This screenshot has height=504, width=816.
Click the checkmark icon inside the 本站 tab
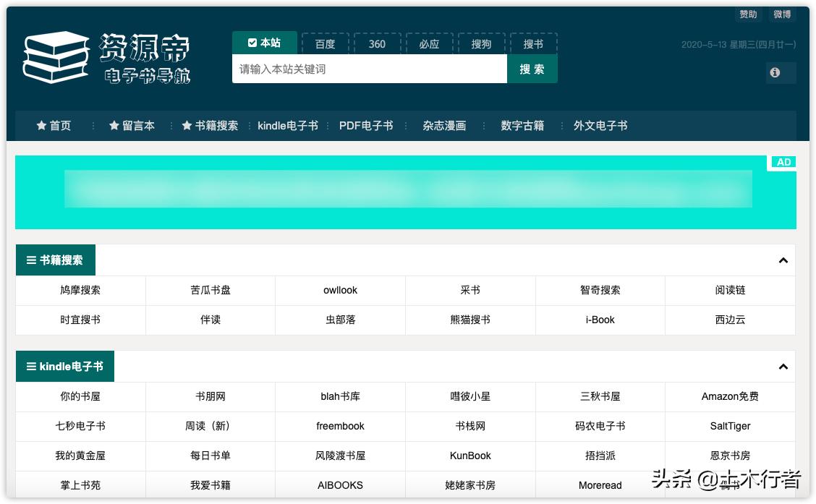click(252, 43)
